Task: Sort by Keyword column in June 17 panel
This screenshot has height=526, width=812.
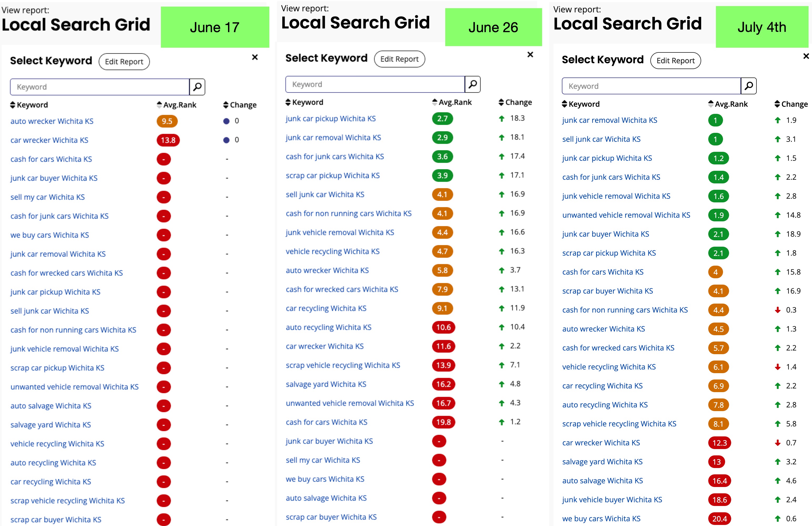Action: (29, 105)
